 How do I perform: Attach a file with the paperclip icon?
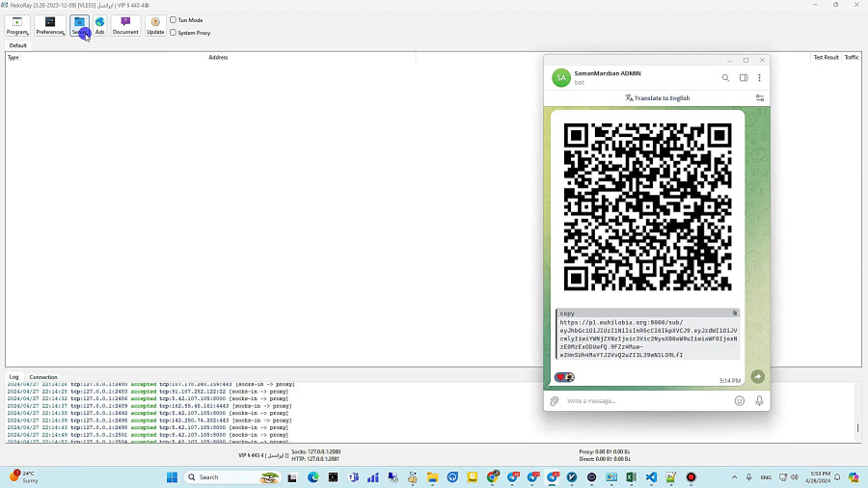point(555,400)
